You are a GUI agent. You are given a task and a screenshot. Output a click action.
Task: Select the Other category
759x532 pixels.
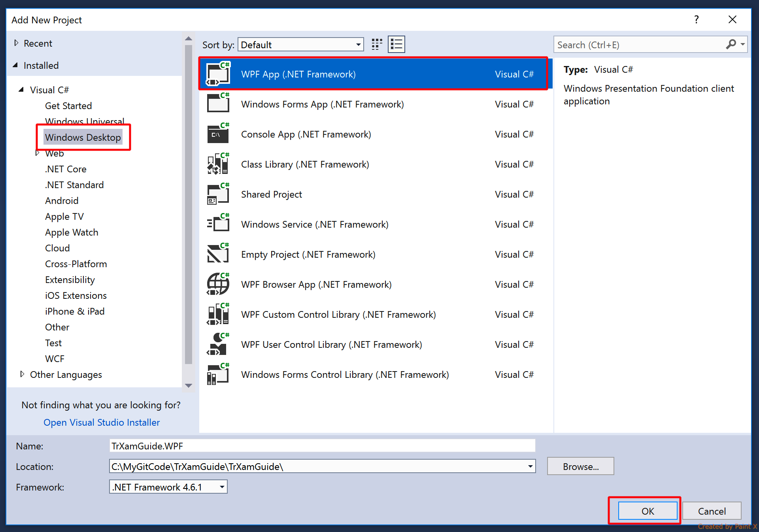[x=57, y=327]
